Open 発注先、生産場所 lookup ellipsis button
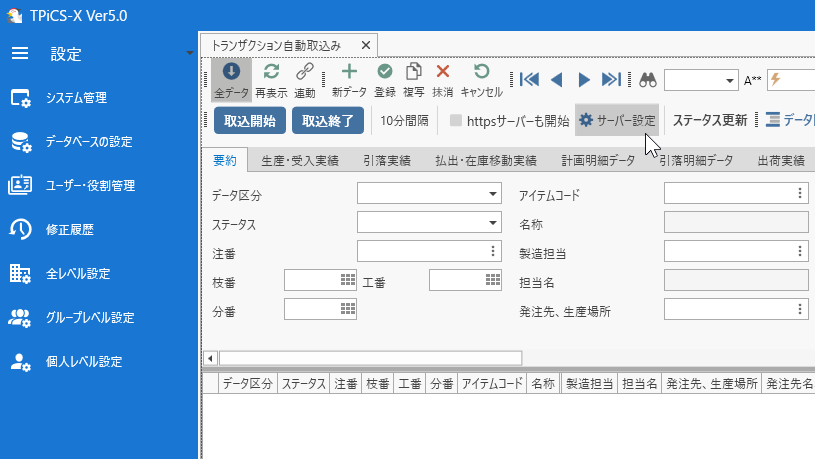The image size is (815, 459). pyautogui.click(x=800, y=310)
